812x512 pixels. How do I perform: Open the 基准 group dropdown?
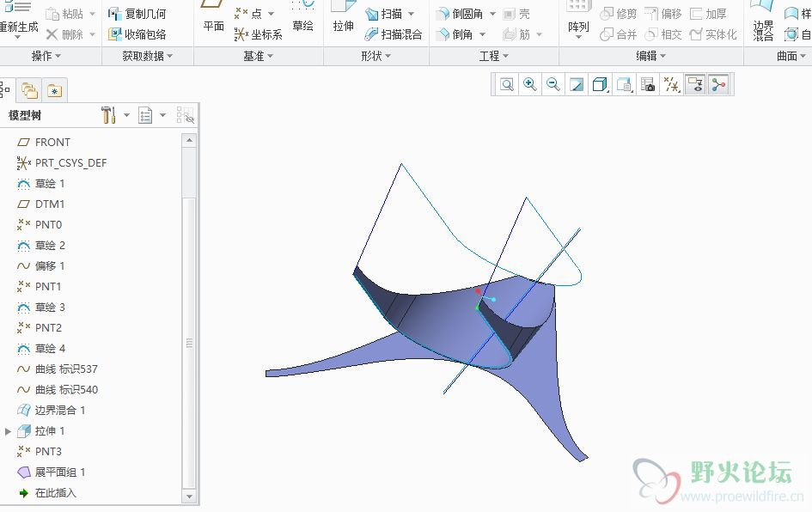click(259, 55)
